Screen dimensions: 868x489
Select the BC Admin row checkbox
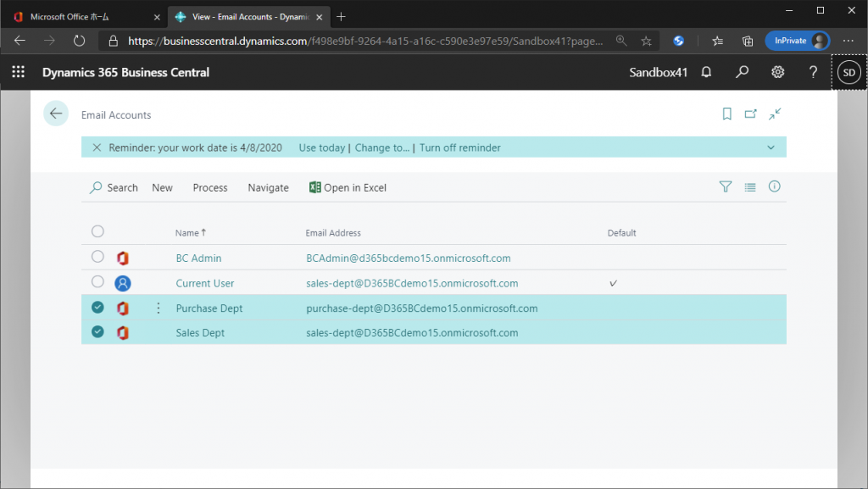(97, 257)
